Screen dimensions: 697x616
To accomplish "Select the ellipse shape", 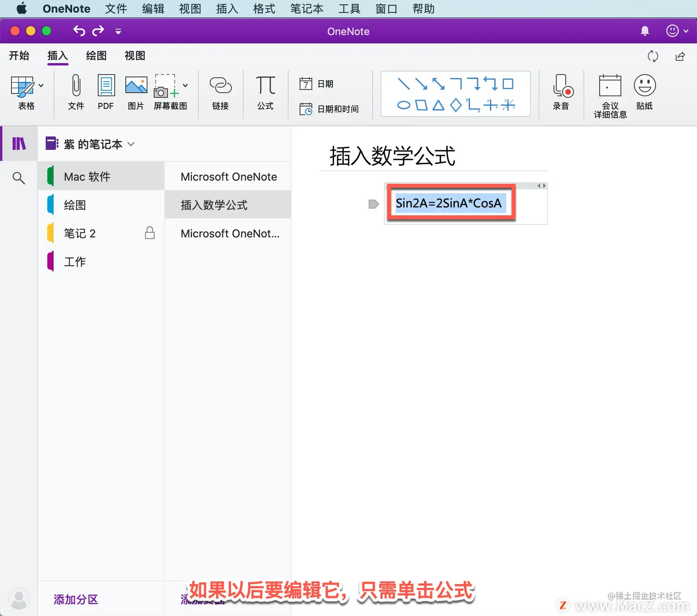I will [x=403, y=105].
